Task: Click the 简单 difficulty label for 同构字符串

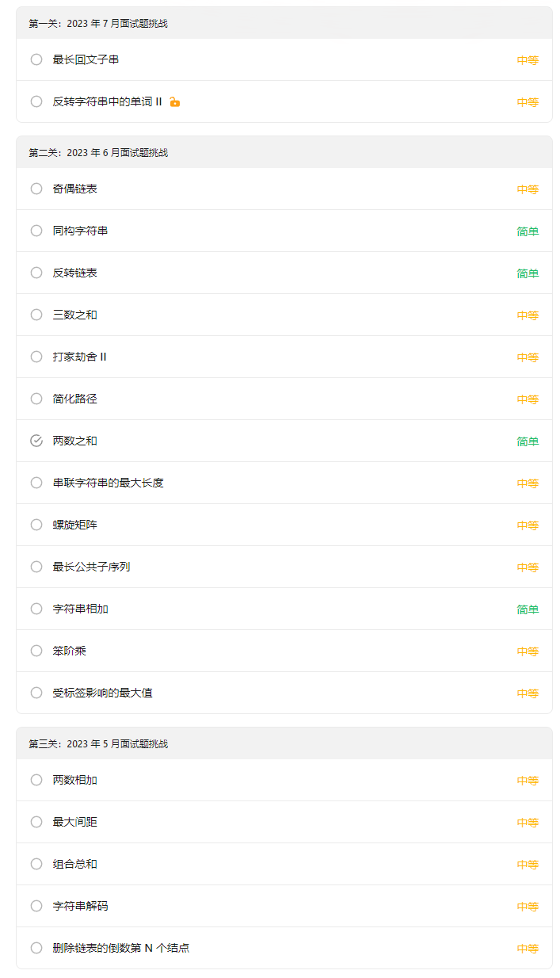Action: pyautogui.click(x=528, y=231)
